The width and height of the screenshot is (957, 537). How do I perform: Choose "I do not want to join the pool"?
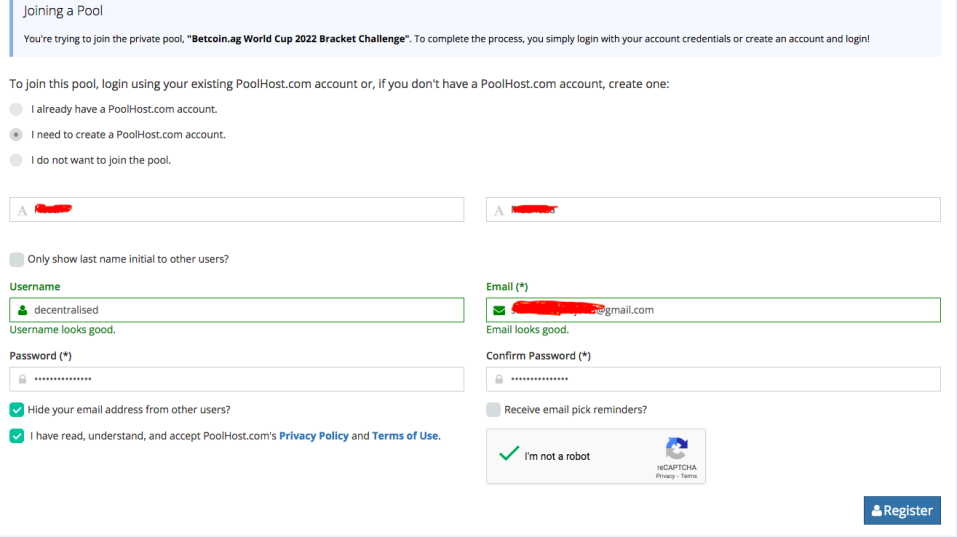pyautogui.click(x=16, y=160)
